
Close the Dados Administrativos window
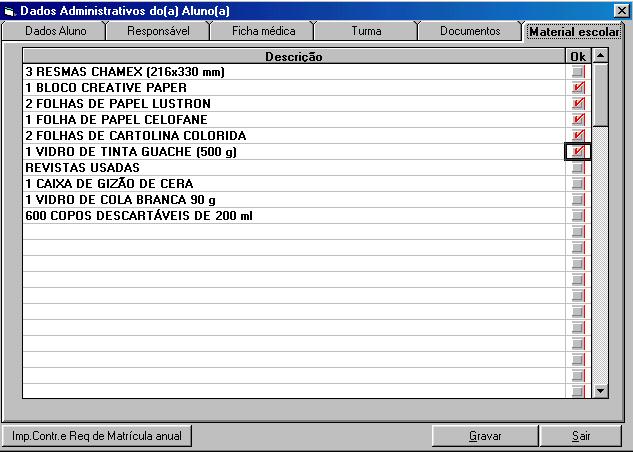pos(621,10)
